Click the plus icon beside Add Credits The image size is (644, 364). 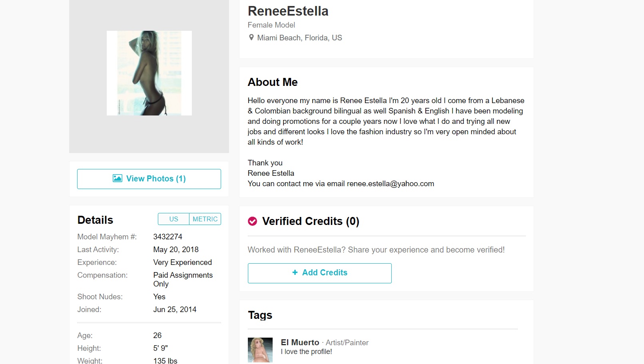click(295, 273)
